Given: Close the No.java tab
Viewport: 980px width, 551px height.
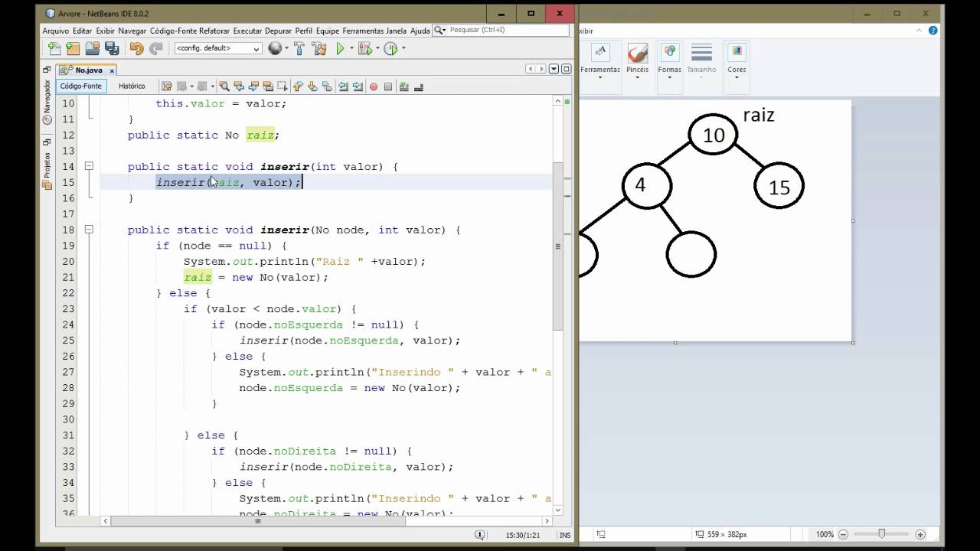Looking at the screenshot, I should point(112,70).
